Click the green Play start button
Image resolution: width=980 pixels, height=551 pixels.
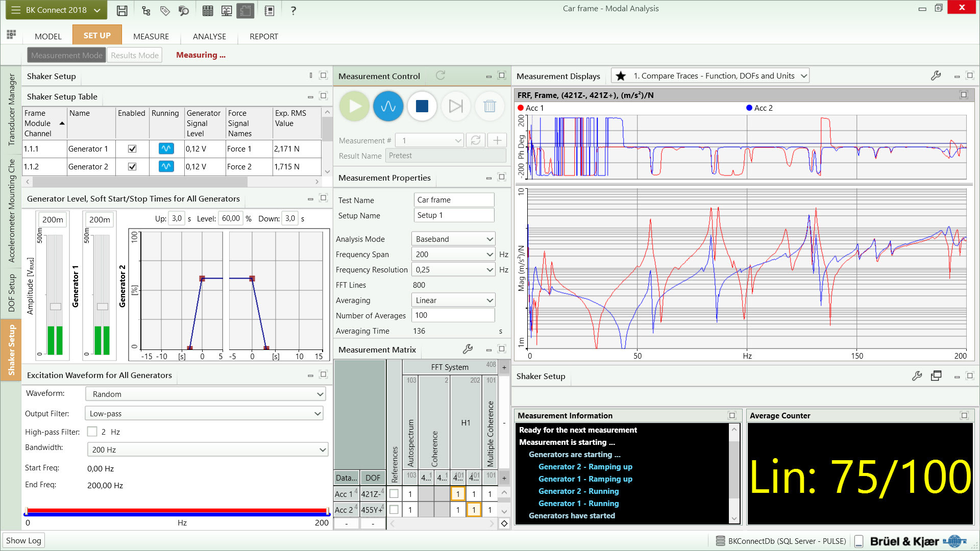pyautogui.click(x=354, y=106)
